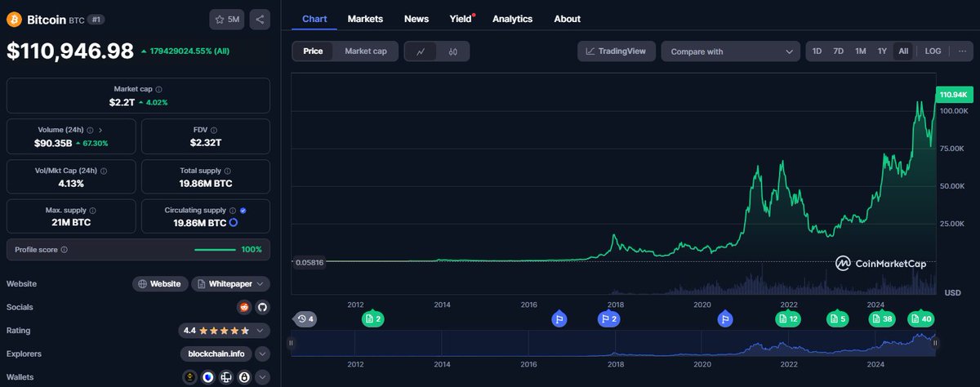Click the Profile score progress bar
The height and width of the screenshot is (387, 980).
[215, 249]
